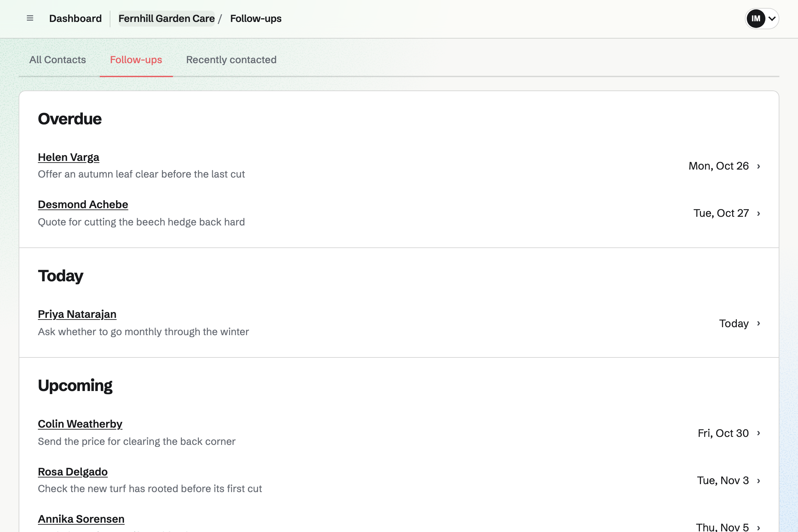Expand chevron beside Tue, Nov 3
Viewport: 798px width, 532px height.
[759, 481]
